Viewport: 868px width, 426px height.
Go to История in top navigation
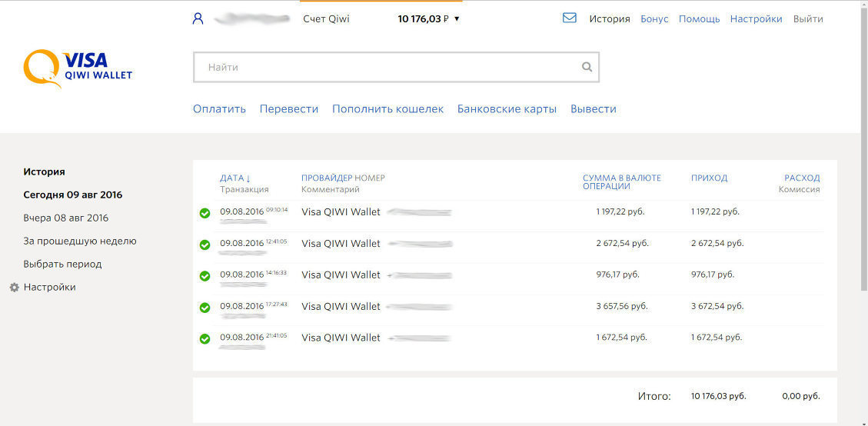point(610,18)
